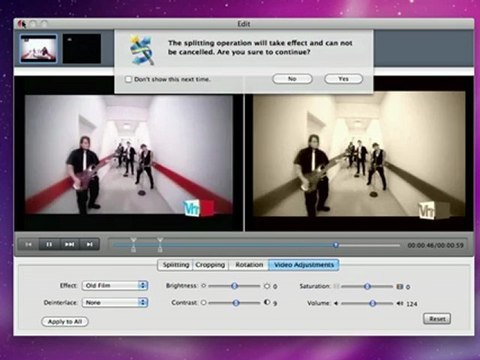Viewport: 480px width, 360px height.
Task: Open the Cropping tab
Action: pos(210,265)
